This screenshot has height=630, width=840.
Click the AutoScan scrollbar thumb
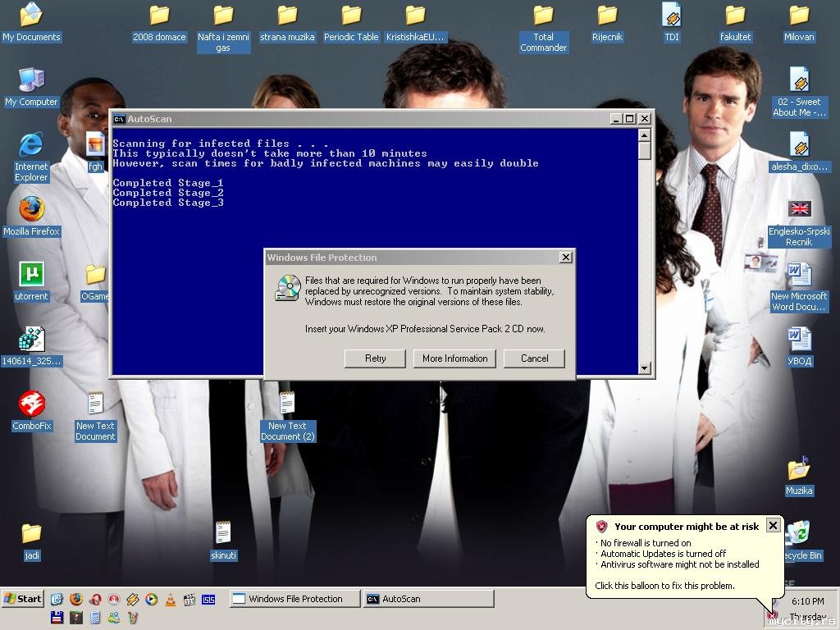point(645,151)
